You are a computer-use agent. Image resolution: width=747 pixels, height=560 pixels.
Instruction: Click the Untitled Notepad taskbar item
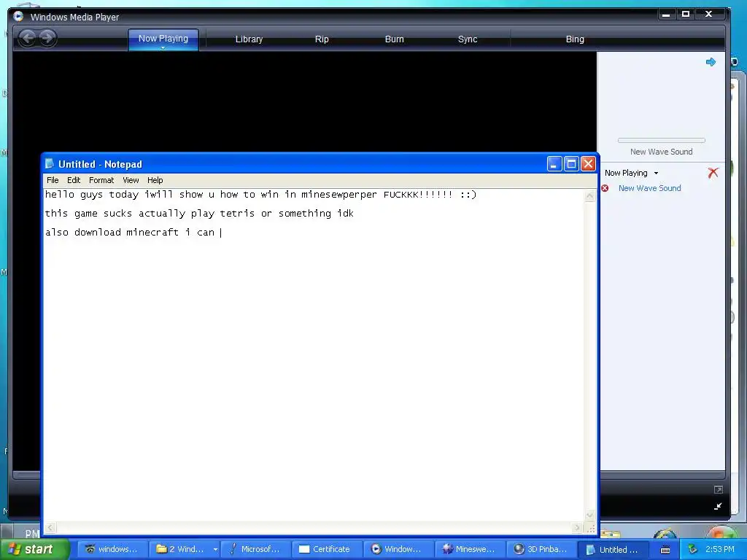tap(613, 549)
